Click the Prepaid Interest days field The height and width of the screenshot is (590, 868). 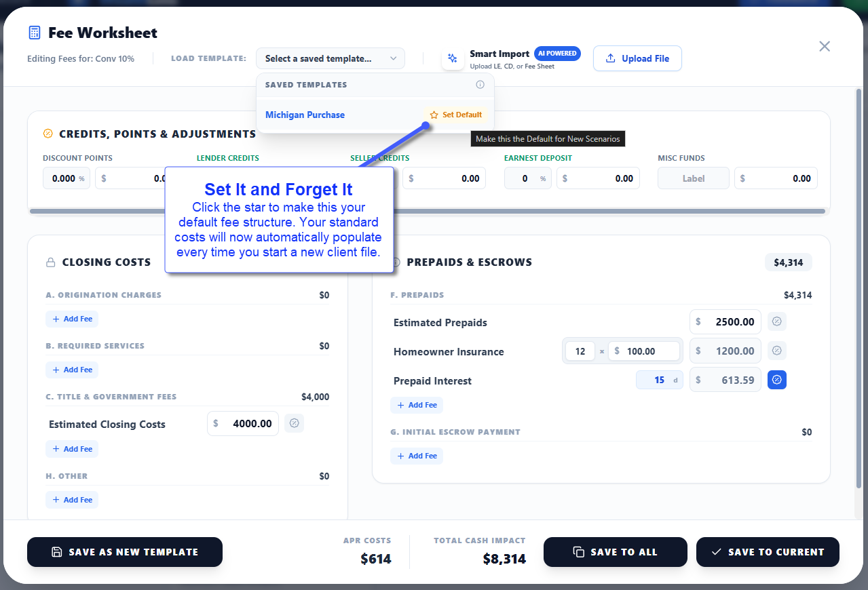pos(660,380)
